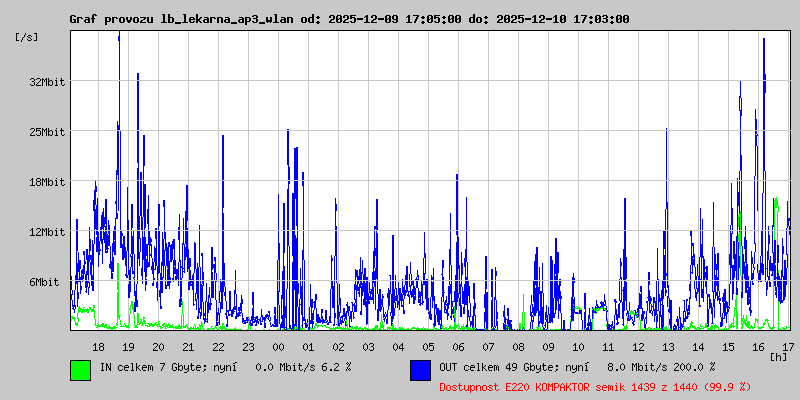Click the '13' hour label on x-axis
800x400 pixels.
point(668,347)
